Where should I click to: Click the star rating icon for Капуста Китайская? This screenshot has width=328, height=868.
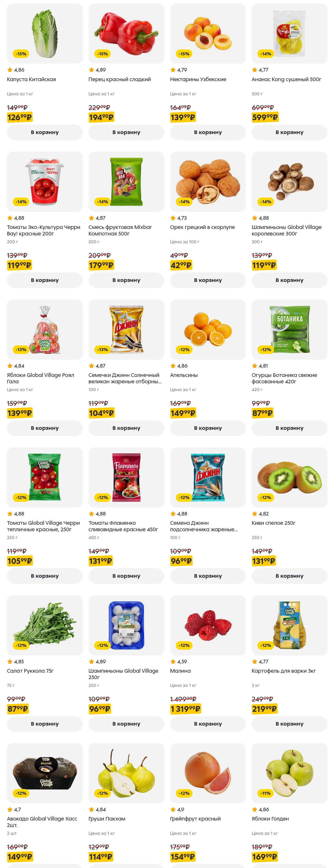pyautogui.click(x=10, y=70)
